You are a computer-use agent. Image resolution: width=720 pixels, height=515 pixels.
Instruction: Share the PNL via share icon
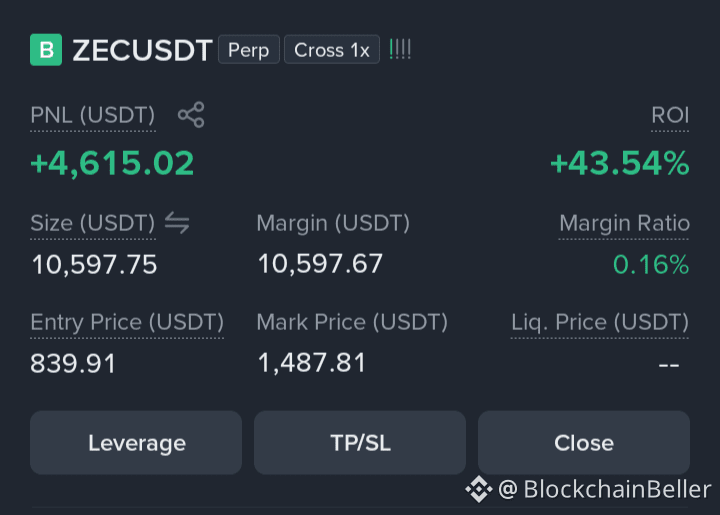click(x=191, y=115)
